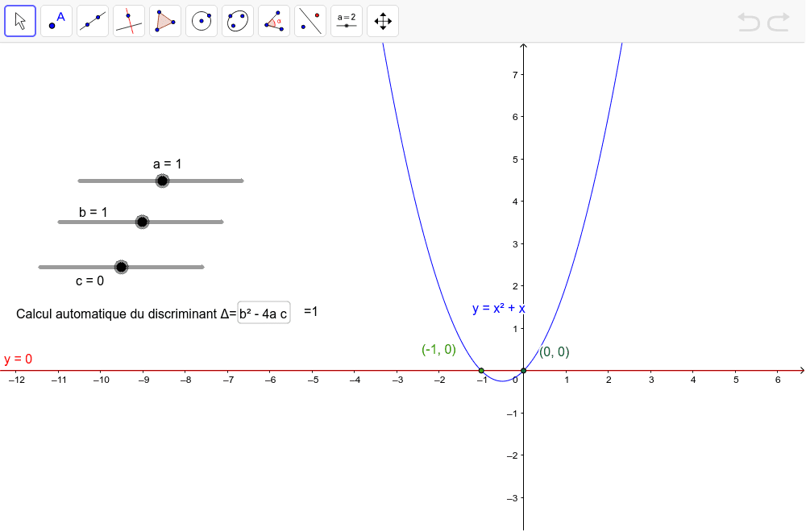806x532 pixels.
Task: Select the Ellipse tool
Action: point(237,21)
